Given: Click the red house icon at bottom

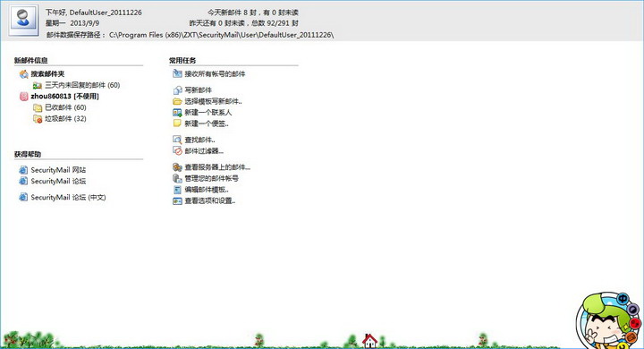Looking at the screenshot, I should [x=369, y=341].
